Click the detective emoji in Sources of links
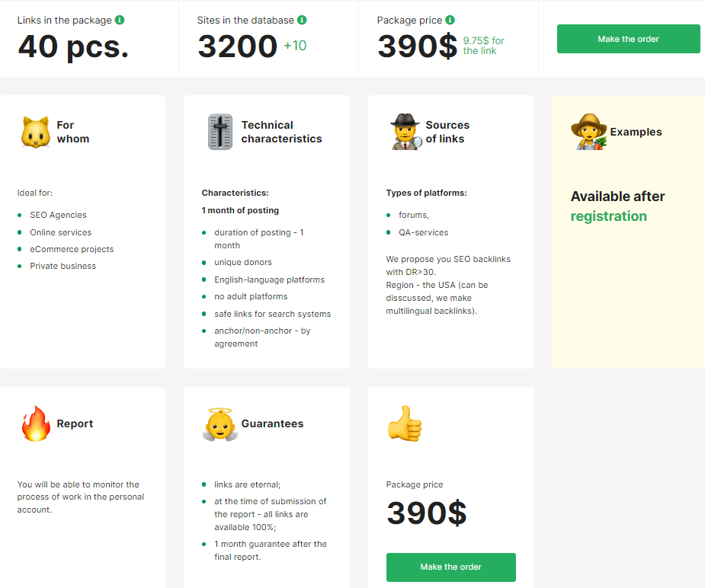Screen dimensions: 705x588 tap(405, 132)
